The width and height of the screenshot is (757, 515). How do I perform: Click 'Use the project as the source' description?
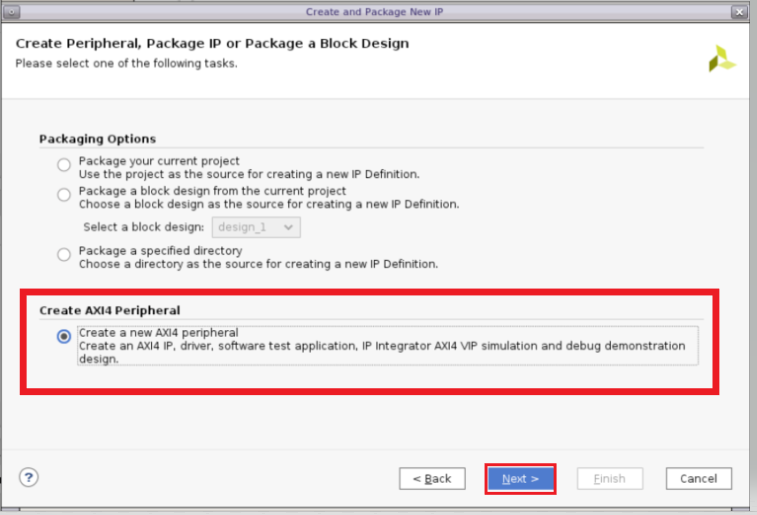249,175
